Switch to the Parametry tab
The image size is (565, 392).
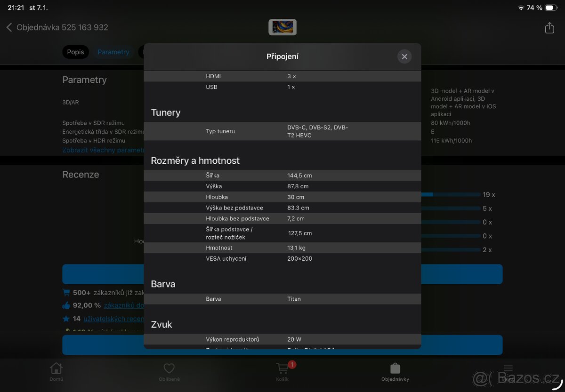[x=113, y=52]
